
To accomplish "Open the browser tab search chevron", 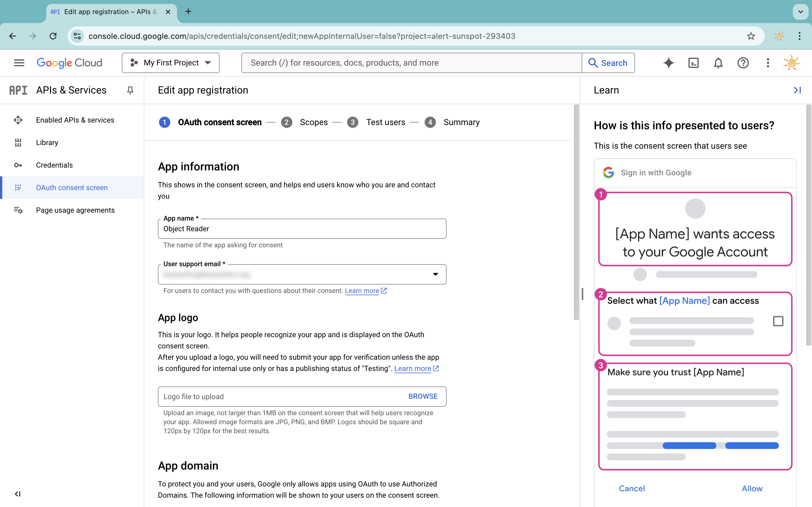I will (801, 12).
